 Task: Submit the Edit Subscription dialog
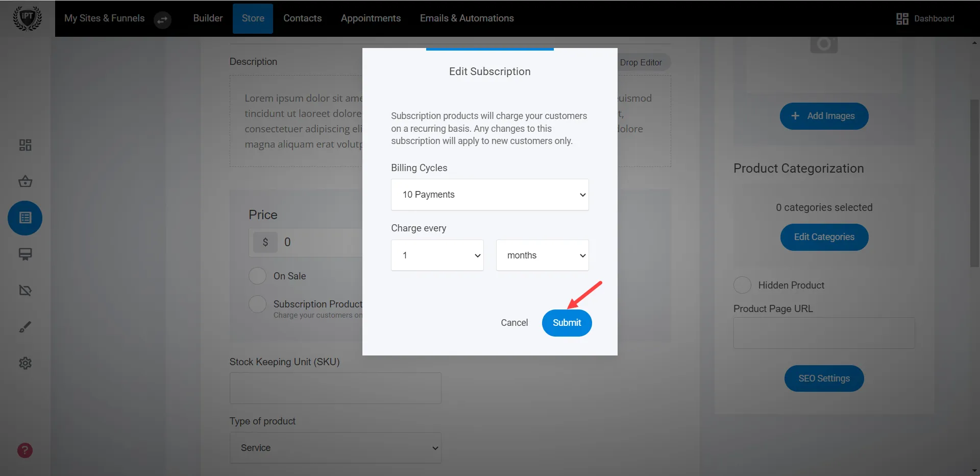(x=567, y=323)
